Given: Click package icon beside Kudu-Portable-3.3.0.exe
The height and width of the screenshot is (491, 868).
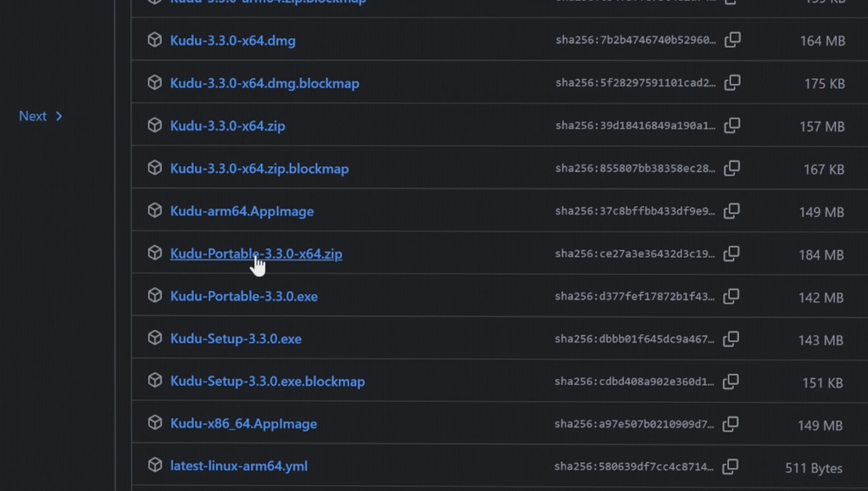Looking at the screenshot, I should pos(155,296).
